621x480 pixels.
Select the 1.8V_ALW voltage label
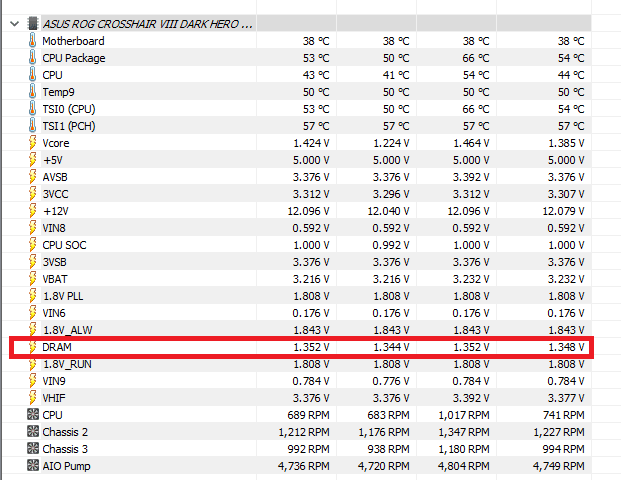tap(67, 330)
